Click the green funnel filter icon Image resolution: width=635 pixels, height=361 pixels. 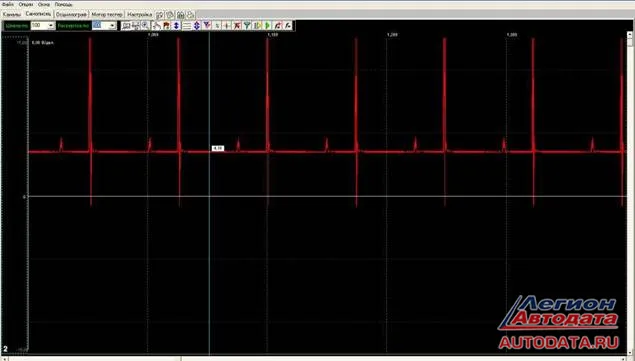click(x=247, y=26)
